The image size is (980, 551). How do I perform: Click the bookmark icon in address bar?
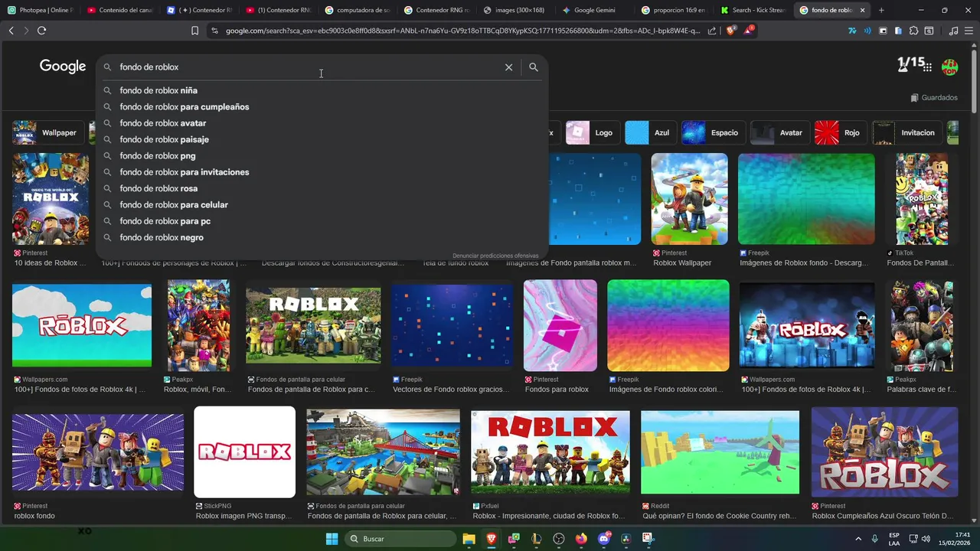click(x=194, y=31)
